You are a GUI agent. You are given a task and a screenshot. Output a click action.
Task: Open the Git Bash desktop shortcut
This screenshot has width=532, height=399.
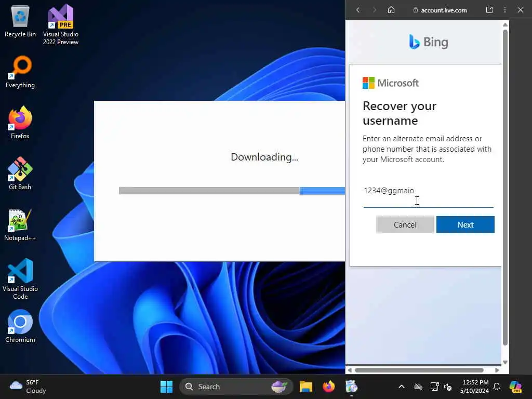point(20,174)
